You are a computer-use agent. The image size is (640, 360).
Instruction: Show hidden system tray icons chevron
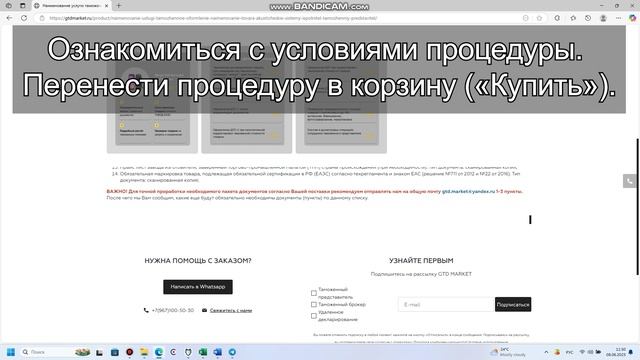(546, 352)
